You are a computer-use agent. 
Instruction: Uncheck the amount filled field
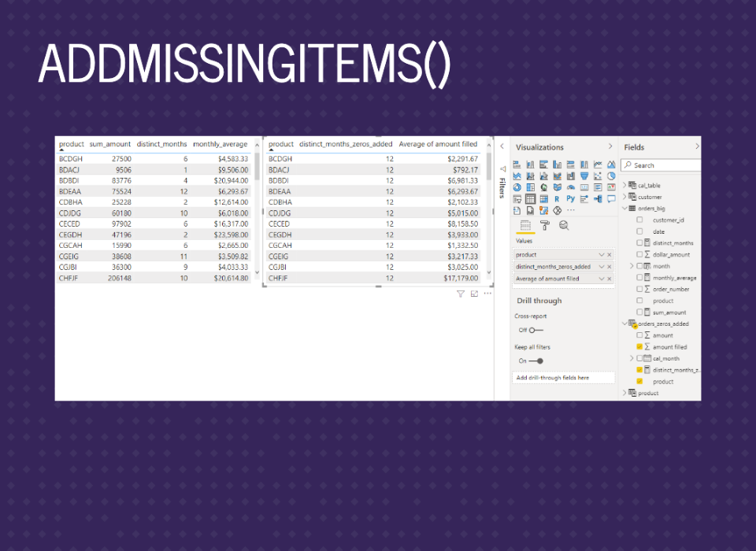639,346
